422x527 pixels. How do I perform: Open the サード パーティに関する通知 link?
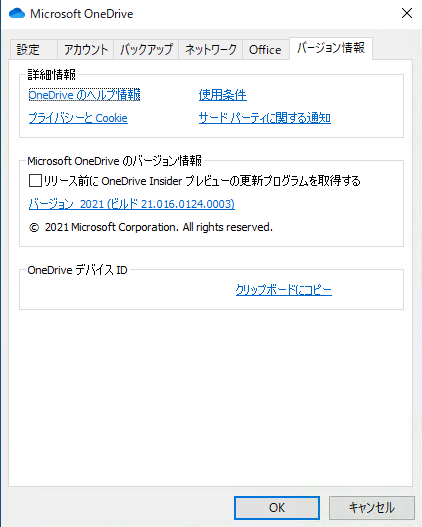pyautogui.click(x=265, y=118)
